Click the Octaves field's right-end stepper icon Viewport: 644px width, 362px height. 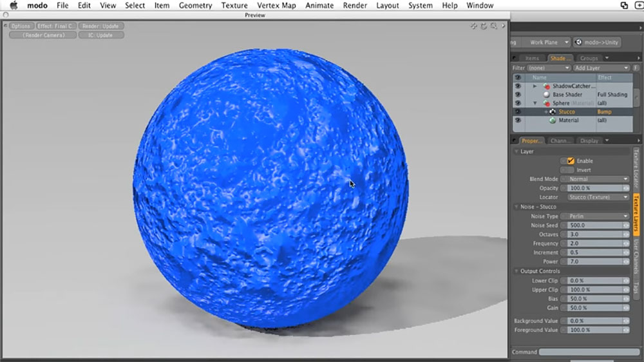[x=626, y=234]
